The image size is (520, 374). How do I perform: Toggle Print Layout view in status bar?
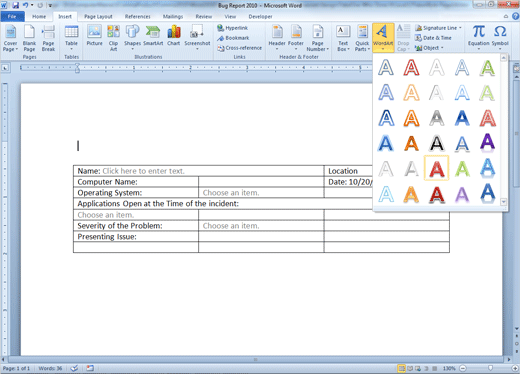pyautogui.click(x=401, y=368)
